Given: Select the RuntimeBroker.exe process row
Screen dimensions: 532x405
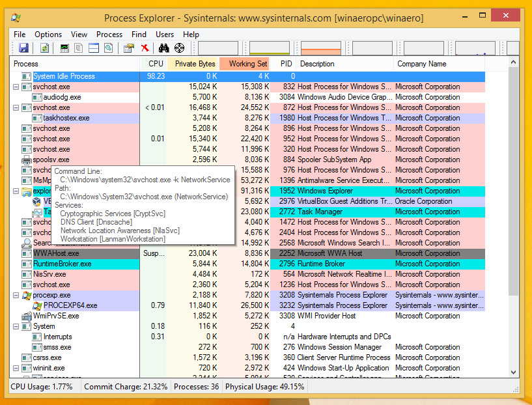Looking at the screenshot, I should pyautogui.click(x=63, y=264).
